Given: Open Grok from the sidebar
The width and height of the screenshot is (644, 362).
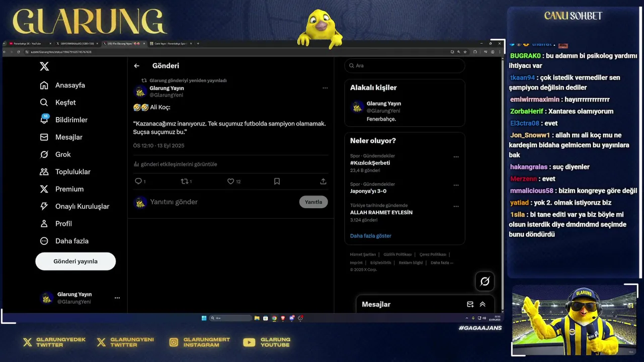Looking at the screenshot, I should point(55,154).
